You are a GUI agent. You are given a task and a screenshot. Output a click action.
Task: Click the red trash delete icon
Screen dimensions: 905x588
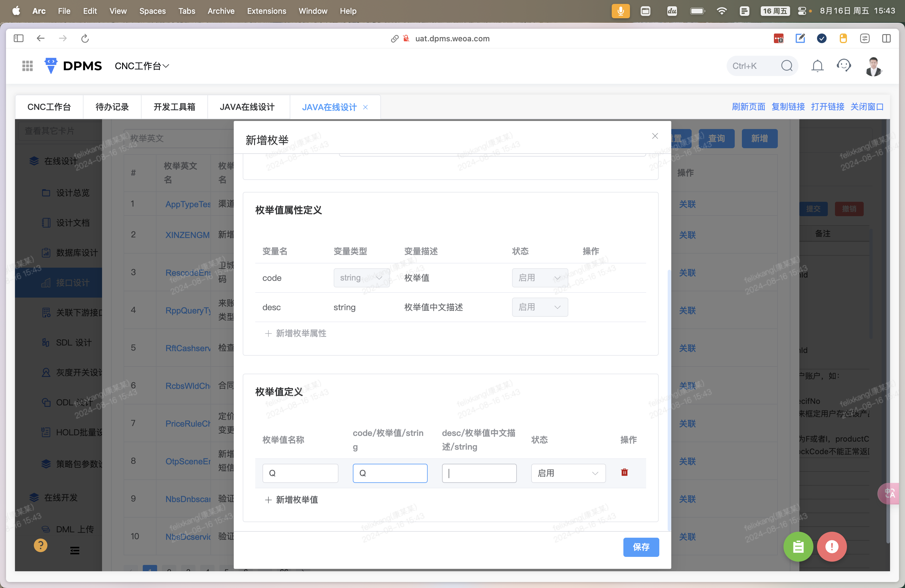coord(624,472)
